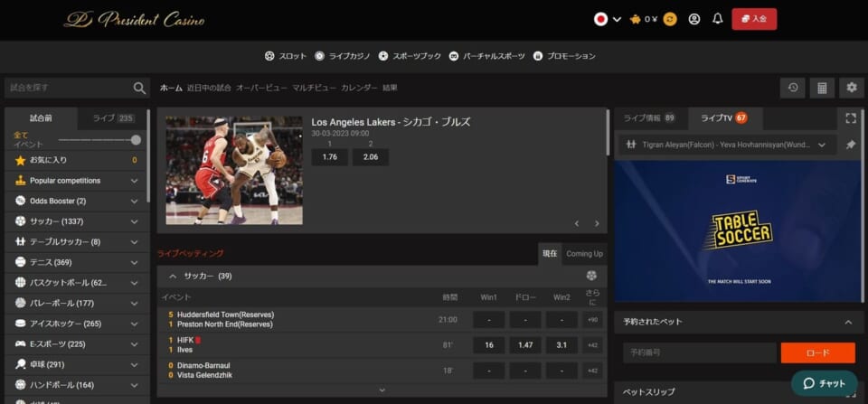Open the バーチャルスポーツ menu item
This screenshot has height=404, width=868.
pos(487,56)
